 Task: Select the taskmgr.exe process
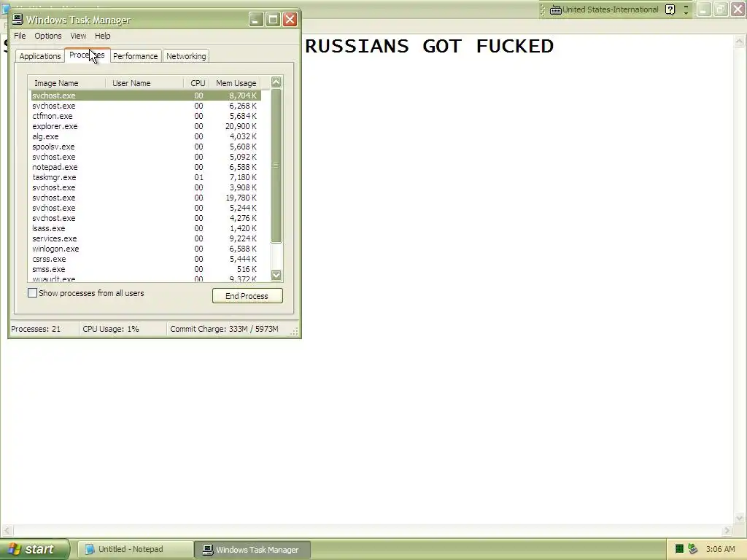pos(146,177)
